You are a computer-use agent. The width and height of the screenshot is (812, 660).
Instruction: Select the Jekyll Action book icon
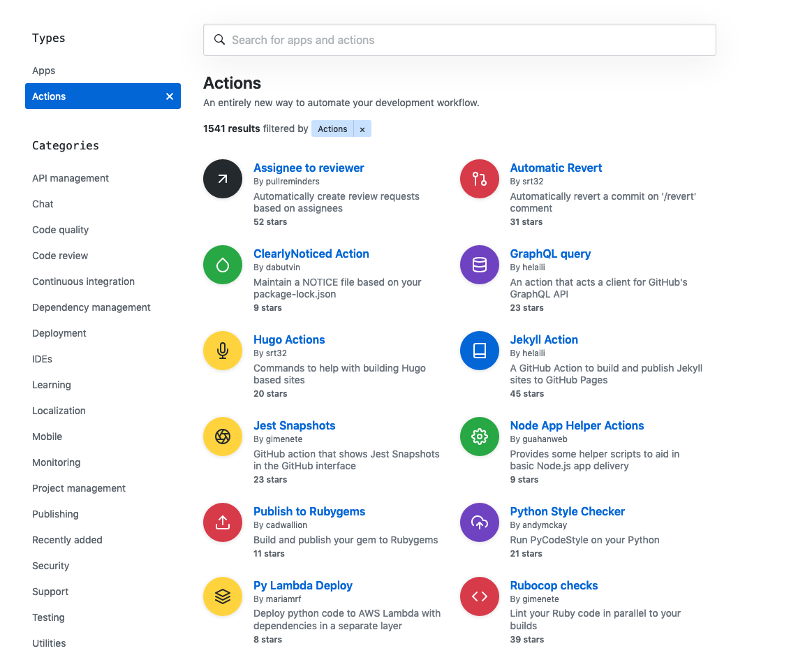click(x=479, y=351)
